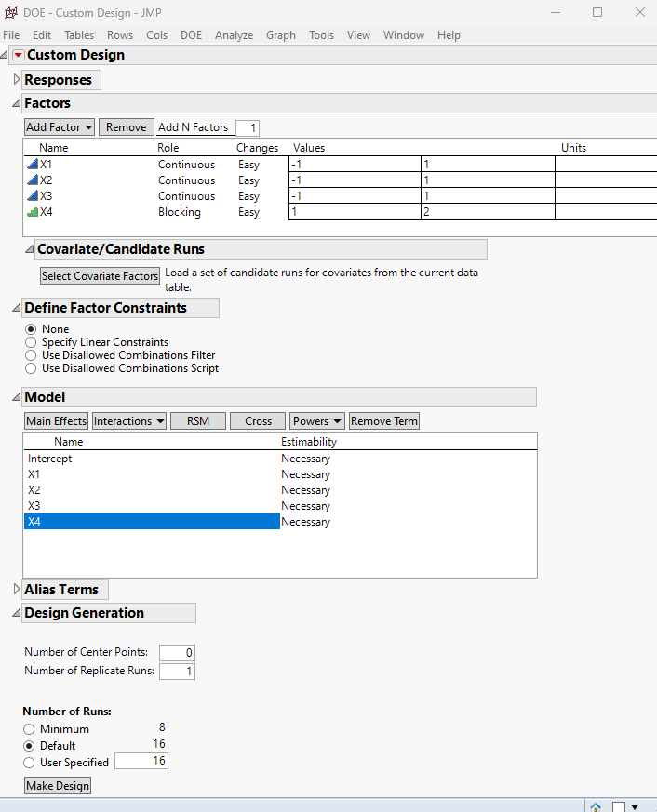The height and width of the screenshot is (812, 657).
Task: Select None factor constraints option
Action: tap(31, 329)
